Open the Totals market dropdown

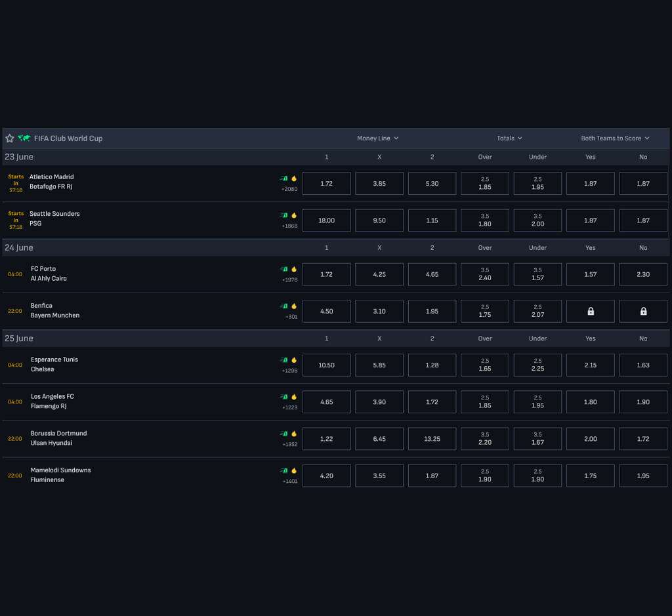coord(509,138)
